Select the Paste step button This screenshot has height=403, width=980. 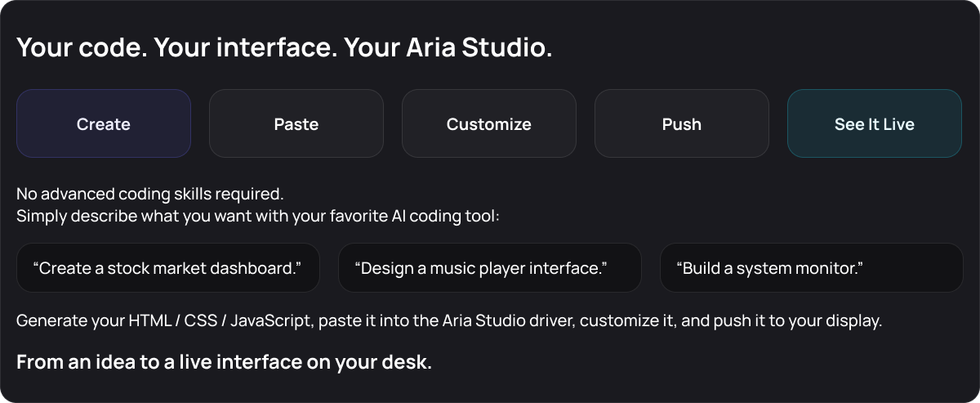(296, 123)
